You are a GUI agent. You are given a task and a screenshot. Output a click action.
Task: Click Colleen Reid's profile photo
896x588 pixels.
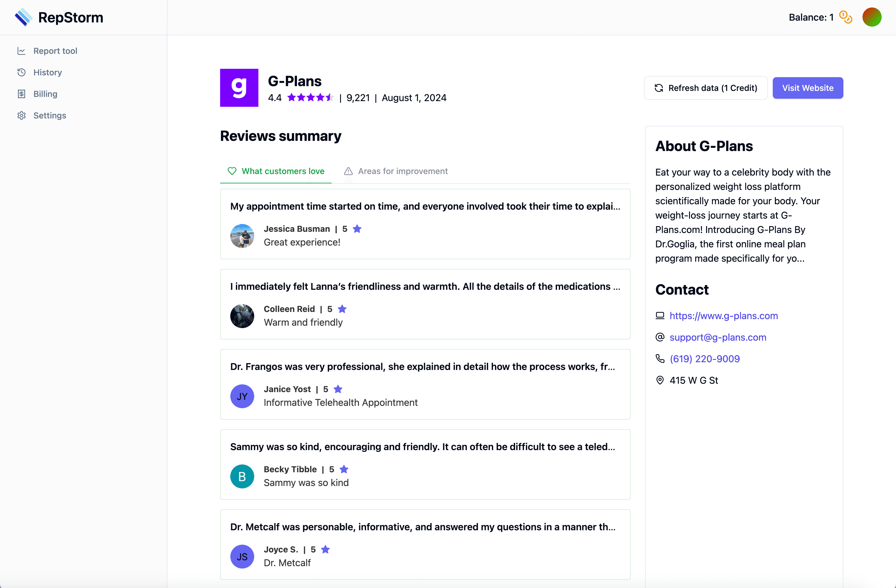(x=242, y=316)
